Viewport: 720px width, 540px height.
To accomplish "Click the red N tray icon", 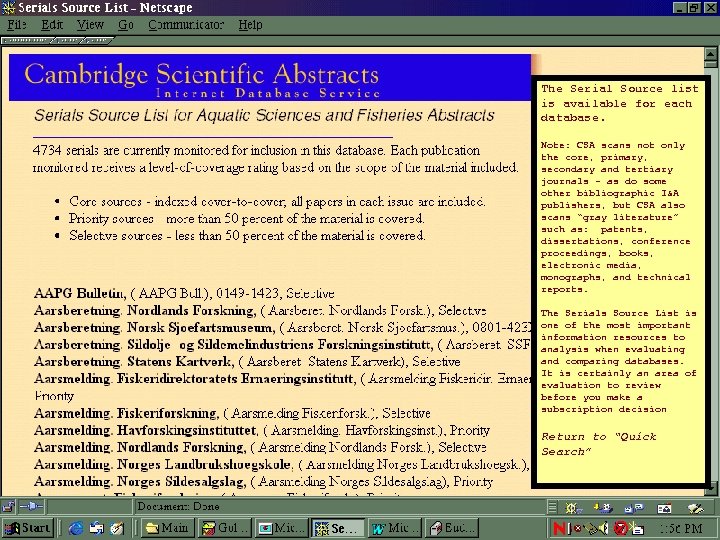I will click(560, 529).
